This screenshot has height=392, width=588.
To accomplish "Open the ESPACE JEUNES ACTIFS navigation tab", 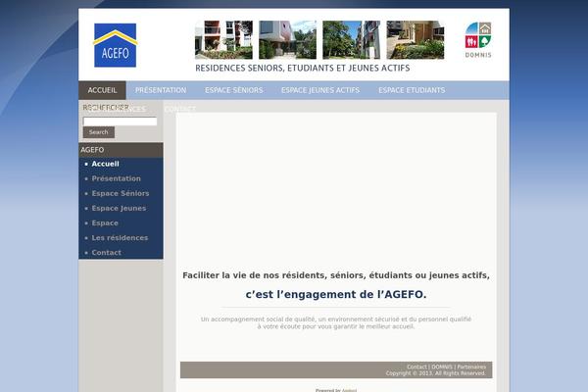I will pyautogui.click(x=320, y=90).
